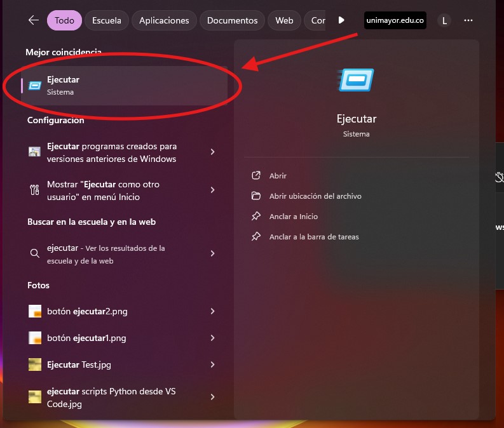Click the folder icon for Abrir ubicación
This screenshot has height=428, width=504.
tap(256, 196)
